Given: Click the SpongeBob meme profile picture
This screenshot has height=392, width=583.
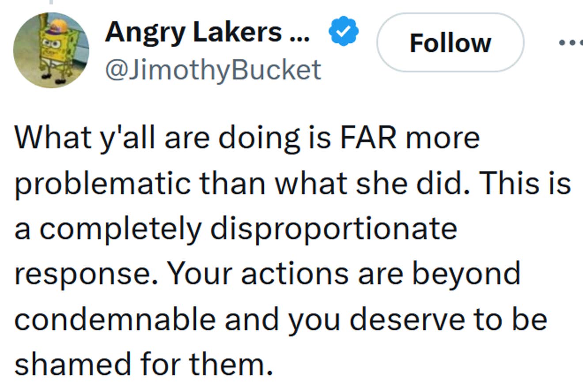Looking at the screenshot, I should (51, 49).
